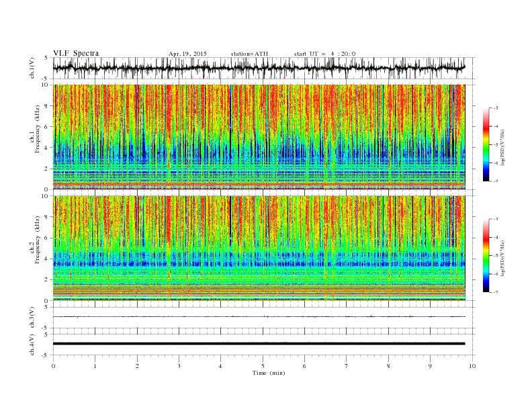Select the "ch.3(V)" axis label

coord(32,318)
